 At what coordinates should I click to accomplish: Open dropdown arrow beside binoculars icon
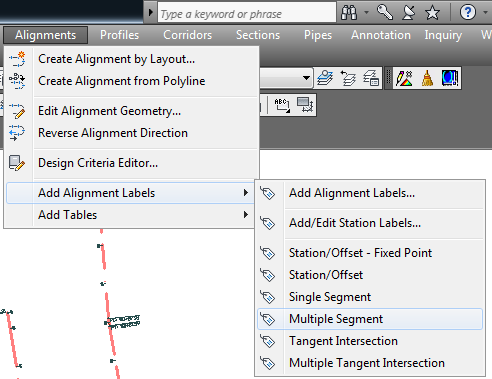click(x=366, y=13)
